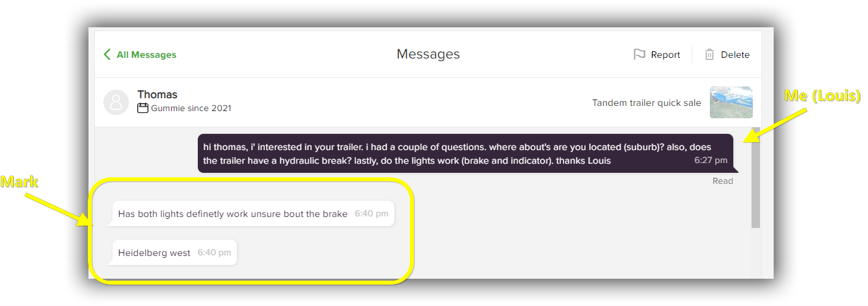This screenshot has height=306, width=868.
Task: Open the Tandem trailer quick sale listing
Action: coord(647,103)
